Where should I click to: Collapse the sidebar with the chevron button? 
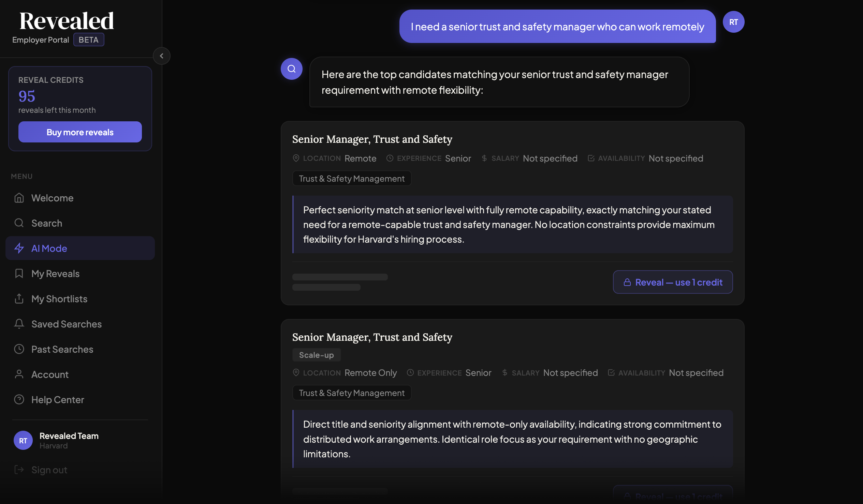161,56
